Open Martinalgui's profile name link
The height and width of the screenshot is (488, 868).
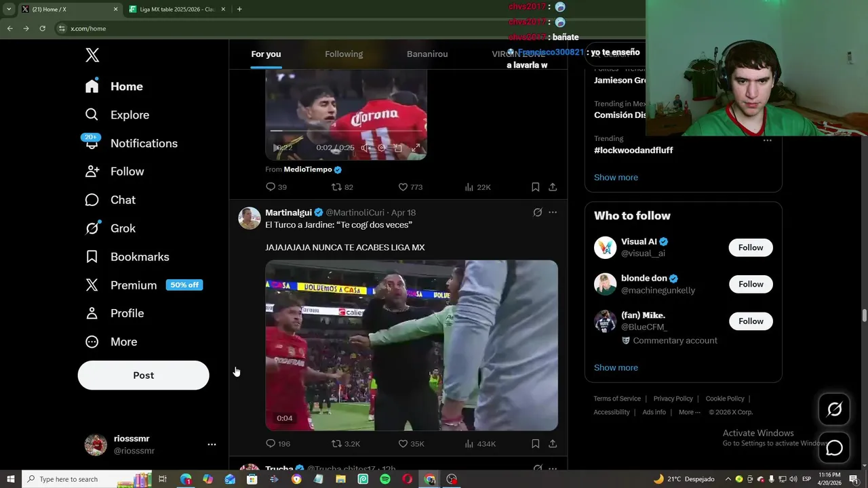pyautogui.click(x=288, y=213)
